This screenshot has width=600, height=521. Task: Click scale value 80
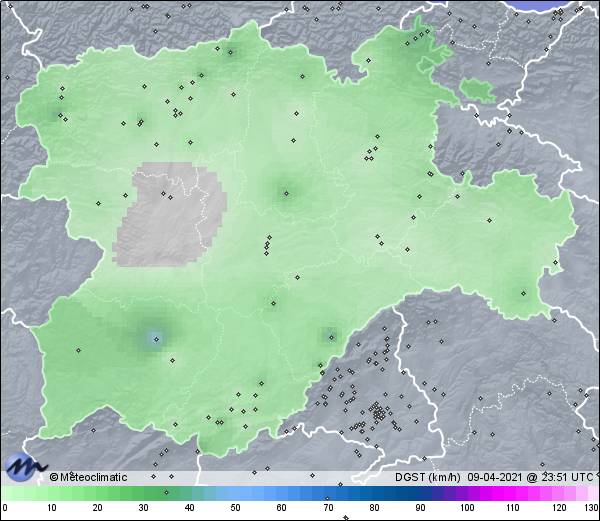click(x=374, y=508)
